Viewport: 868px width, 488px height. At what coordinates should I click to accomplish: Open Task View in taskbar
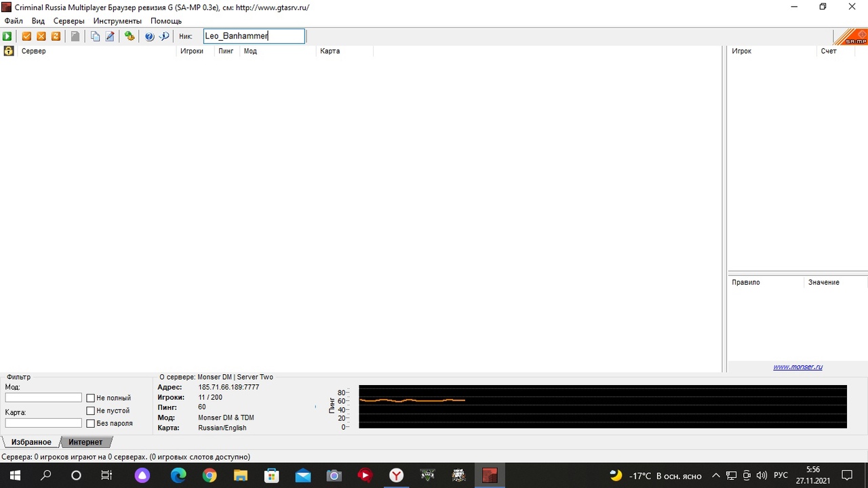[x=106, y=475]
